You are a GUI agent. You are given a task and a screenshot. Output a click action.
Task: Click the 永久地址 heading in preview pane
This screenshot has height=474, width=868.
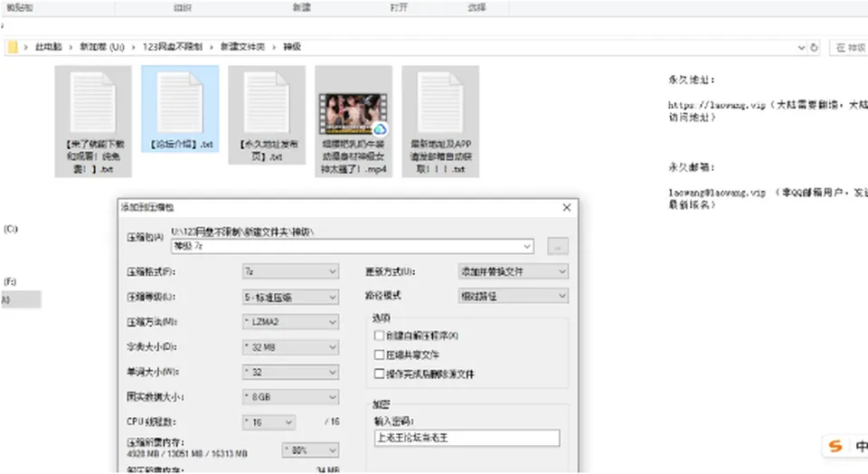692,80
